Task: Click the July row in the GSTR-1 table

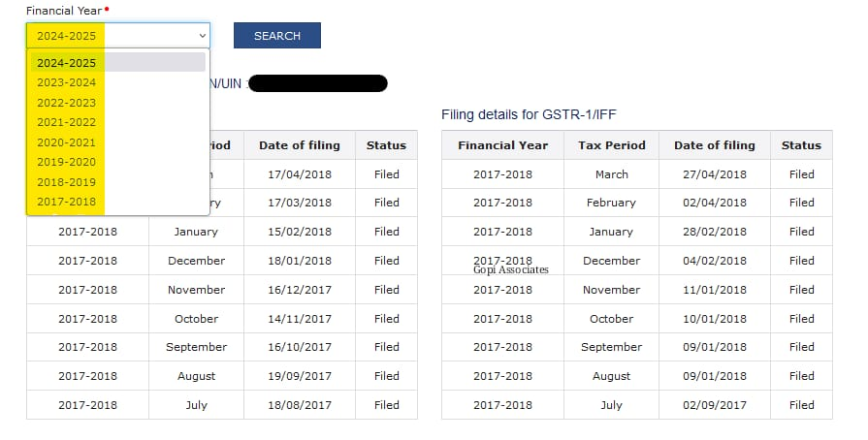Action: coord(611,405)
